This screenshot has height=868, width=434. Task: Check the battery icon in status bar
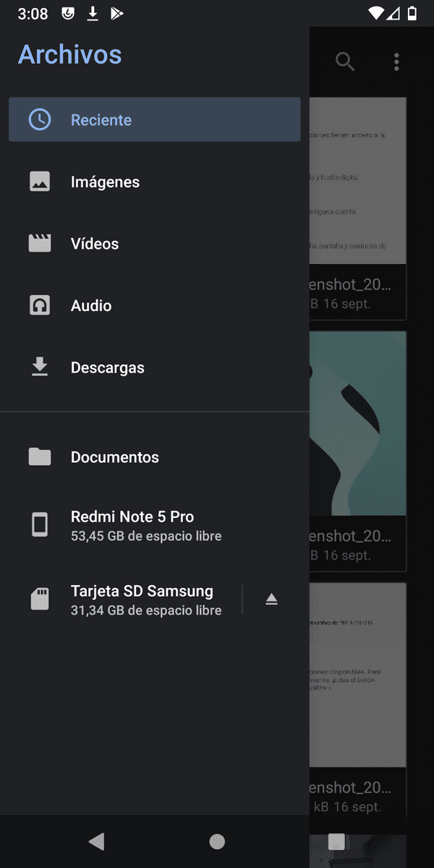(x=412, y=13)
